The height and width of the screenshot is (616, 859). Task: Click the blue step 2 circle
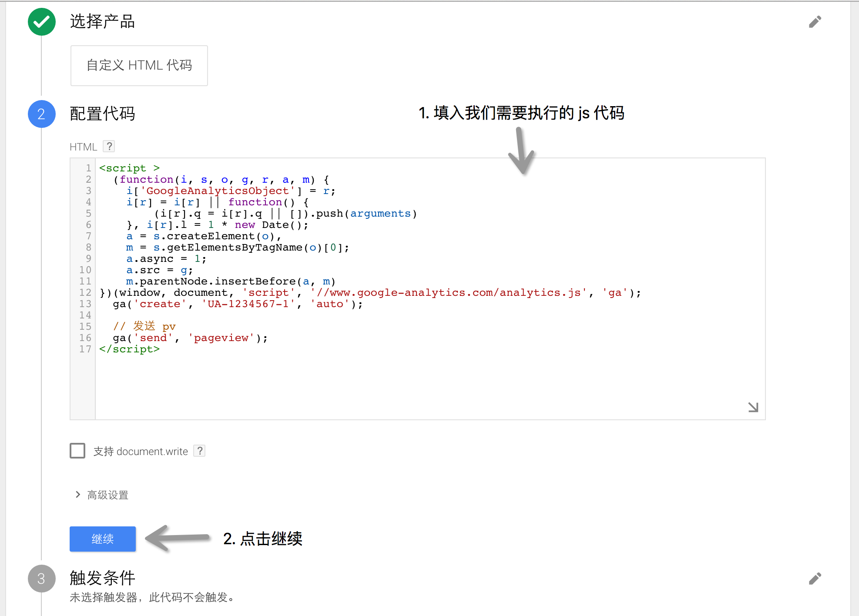[x=42, y=114]
